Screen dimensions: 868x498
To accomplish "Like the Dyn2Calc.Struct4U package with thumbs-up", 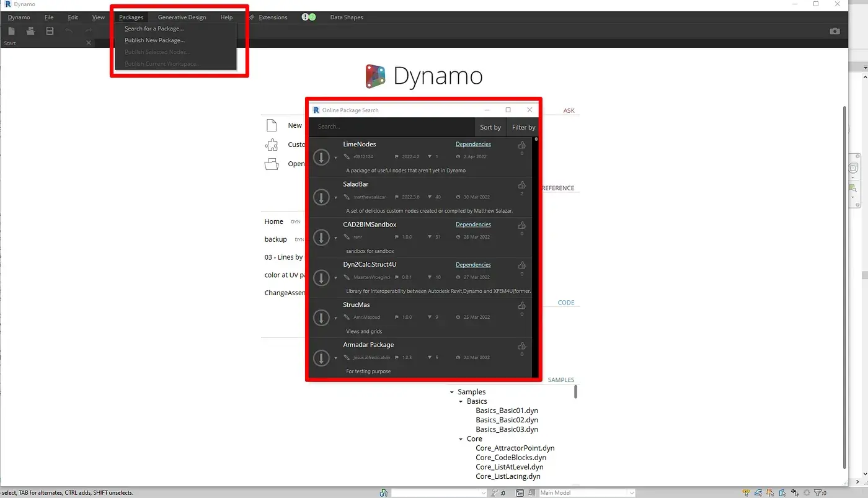I will click(x=522, y=265).
